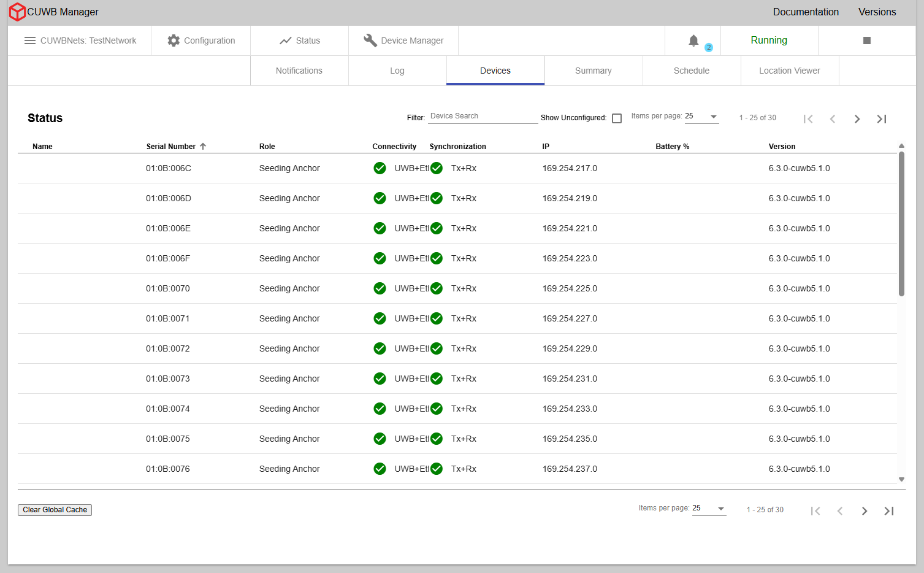Go to last page in top paginator
The width and height of the screenshot is (924, 573).
pyautogui.click(x=882, y=119)
